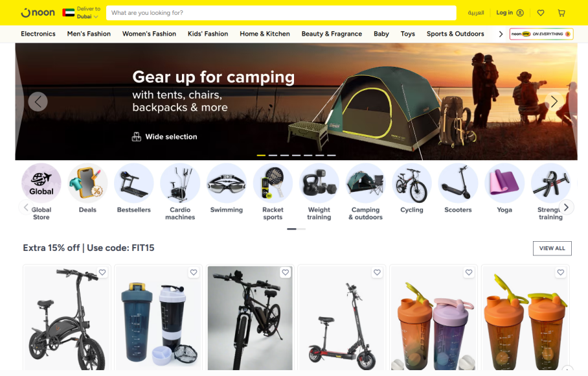Expand the Deliver to Dubai dropdown

(82, 13)
